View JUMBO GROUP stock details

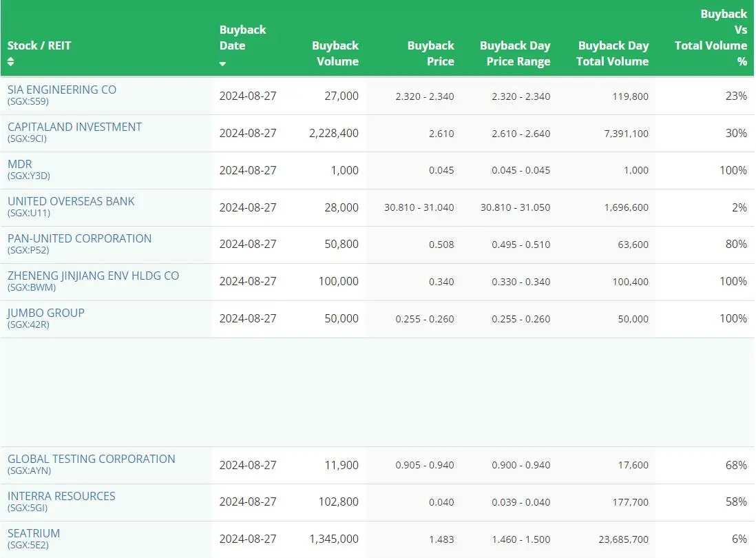tap(46, 313)
